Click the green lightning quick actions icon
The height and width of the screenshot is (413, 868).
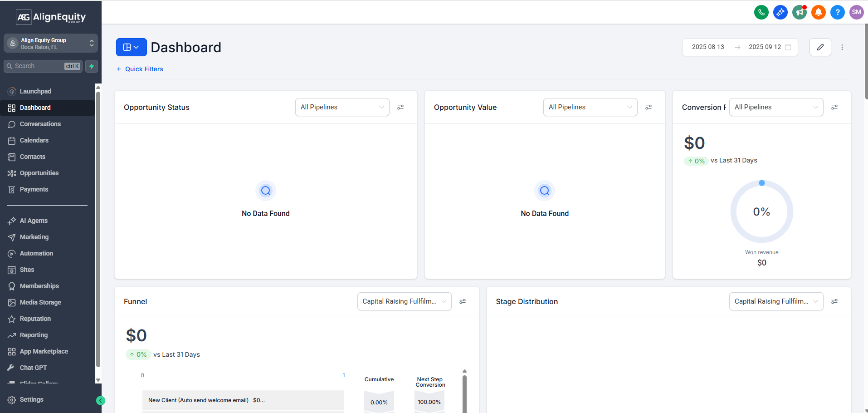point(92,66)
